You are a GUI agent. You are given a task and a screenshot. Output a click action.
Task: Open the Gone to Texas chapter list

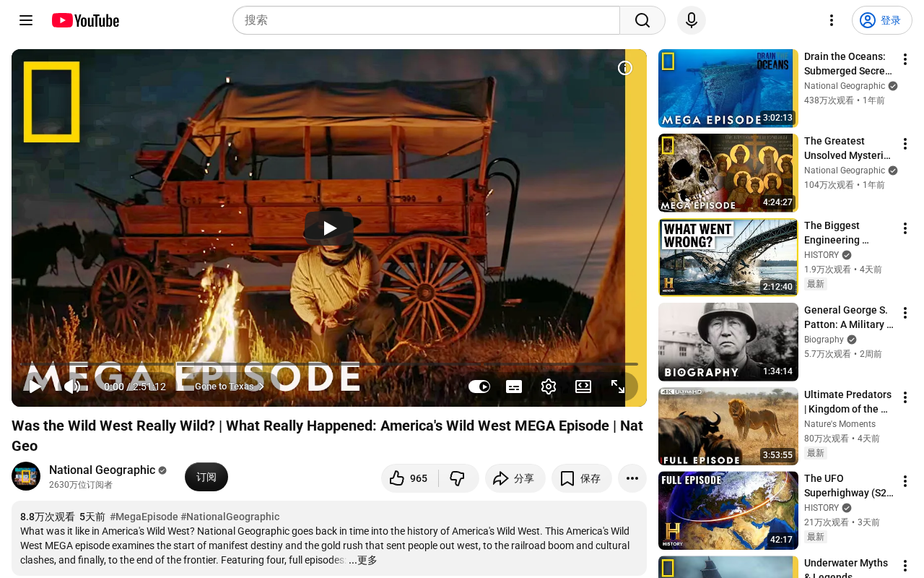click(x=230, y=387)
